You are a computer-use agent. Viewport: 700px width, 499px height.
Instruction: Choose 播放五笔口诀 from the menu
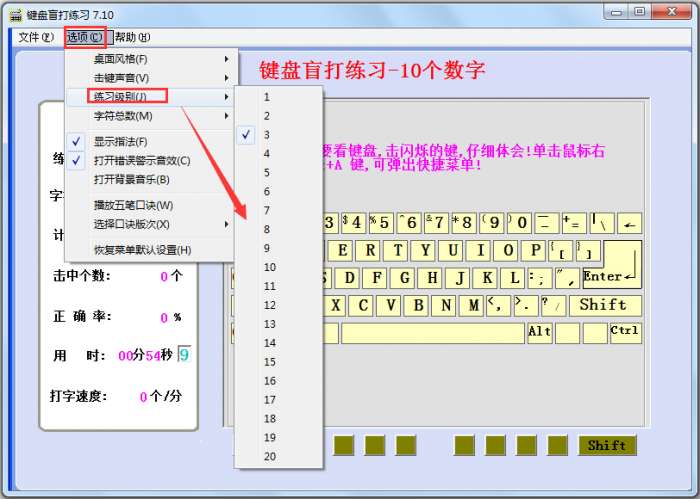click(x=133, y=205)
